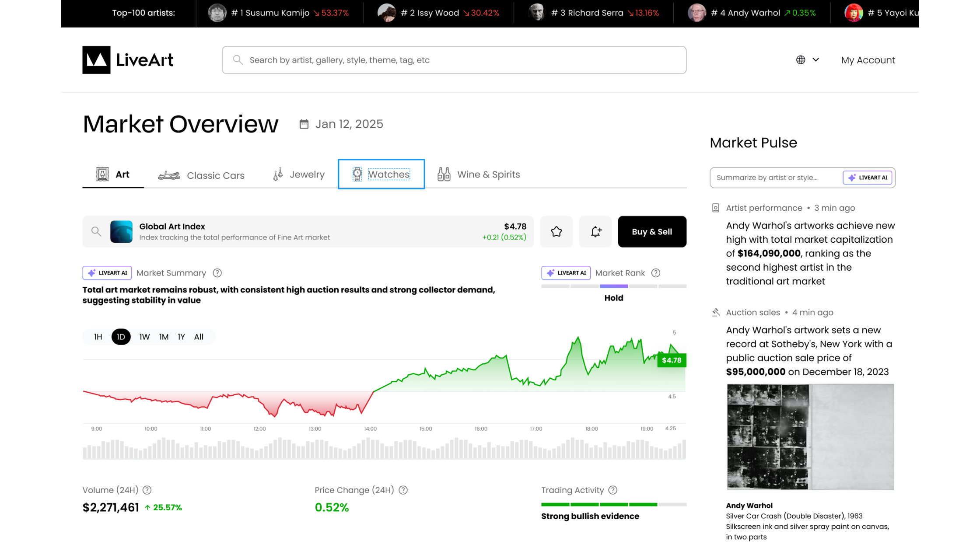Show help for Market Summary
This screenshot has width=980, height=551.
217,273
